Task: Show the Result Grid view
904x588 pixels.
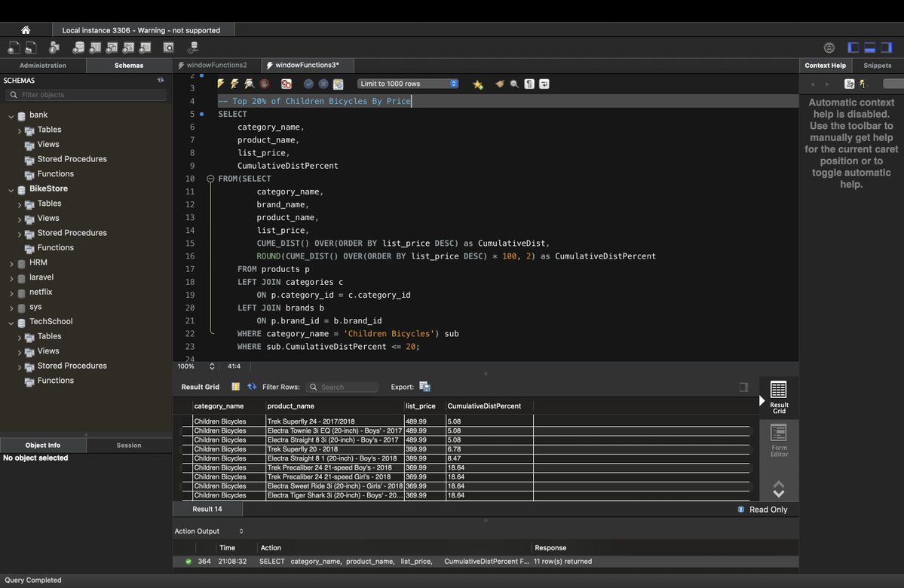Action: point(779,397)
